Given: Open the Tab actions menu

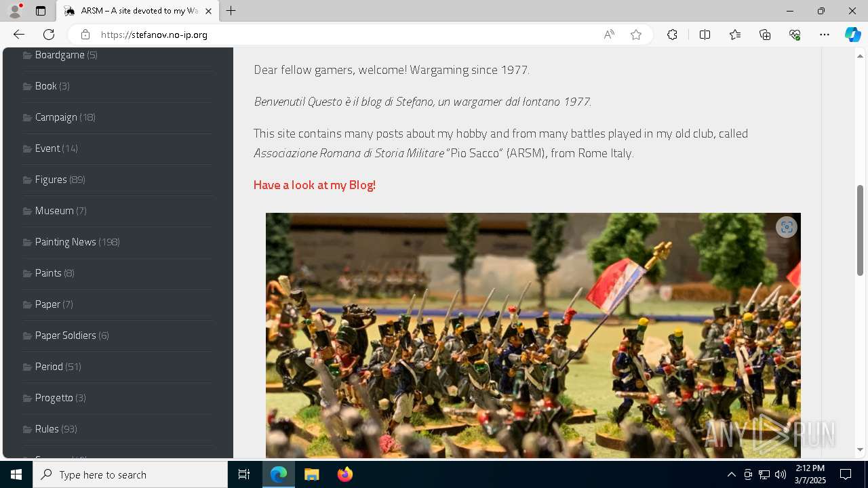Looking at the screenshot, I should (41, 11).
